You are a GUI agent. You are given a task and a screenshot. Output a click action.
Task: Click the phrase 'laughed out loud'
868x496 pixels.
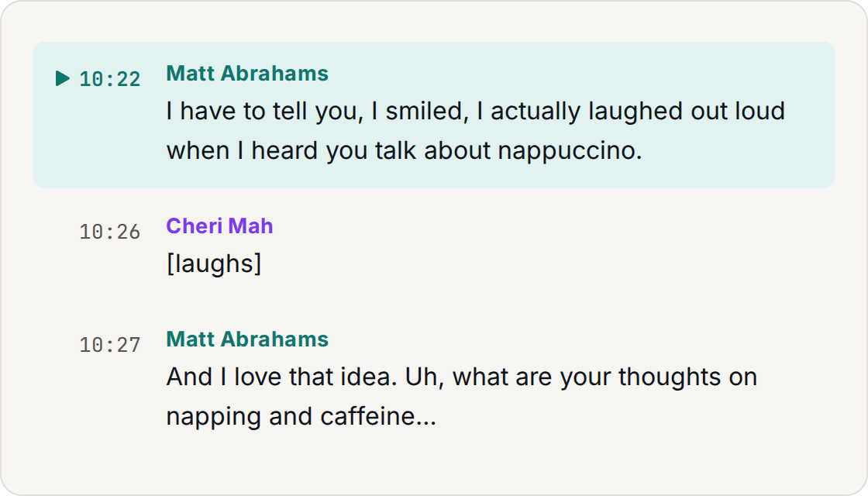tap(687, 112)
